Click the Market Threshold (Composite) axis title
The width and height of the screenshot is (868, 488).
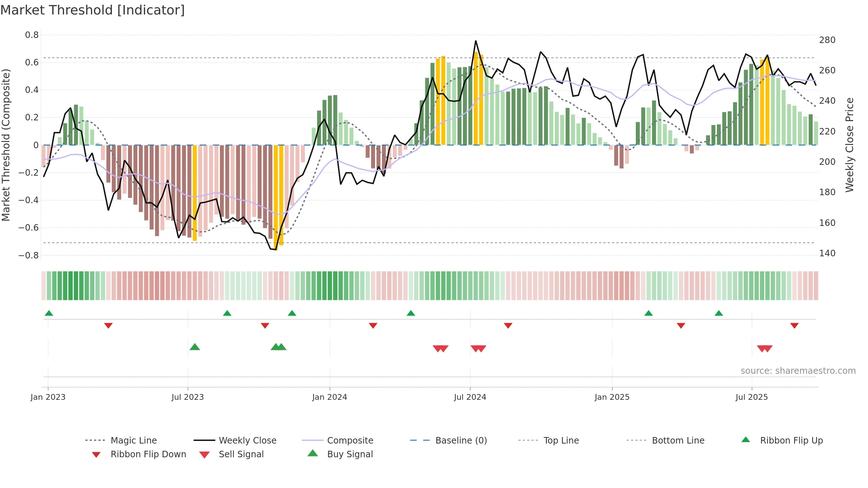6,145
